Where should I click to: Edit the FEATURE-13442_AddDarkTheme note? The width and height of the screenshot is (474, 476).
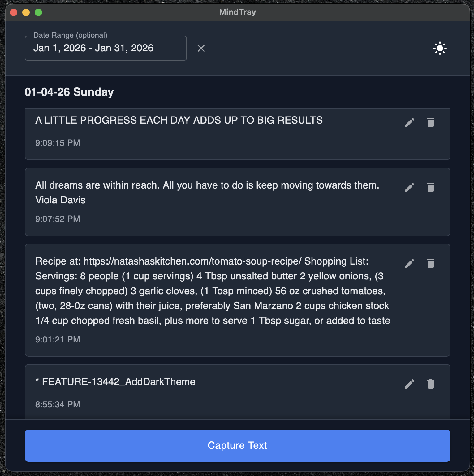pos(409,384)
